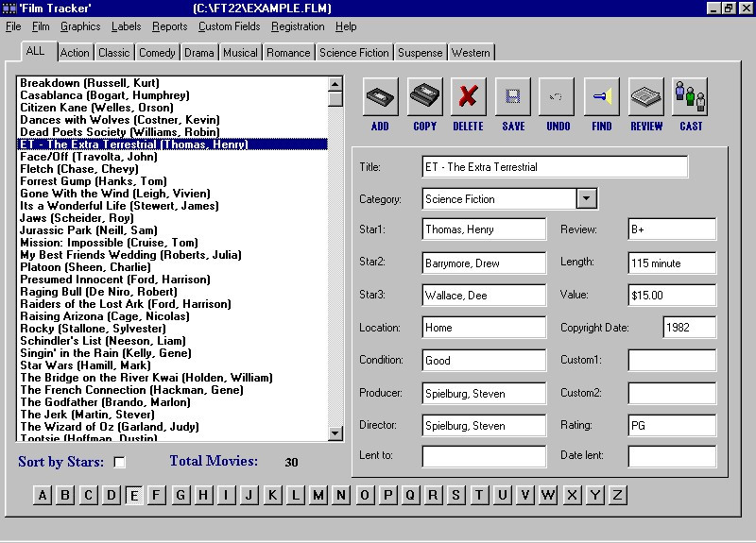The height and width of the screenshot is (543, 756).
Task: Click the letter Z filter button
Action: pyautogui.click(x=617, y=495)
